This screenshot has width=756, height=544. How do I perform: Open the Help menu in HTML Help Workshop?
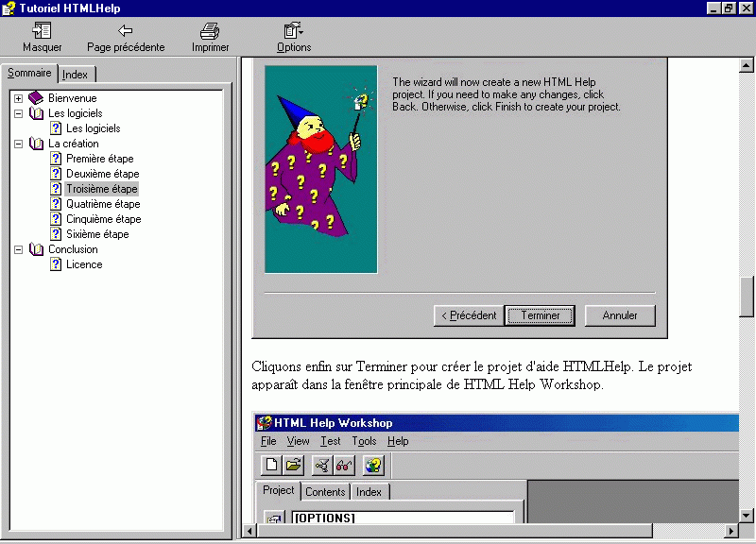(x=398, y=441)
